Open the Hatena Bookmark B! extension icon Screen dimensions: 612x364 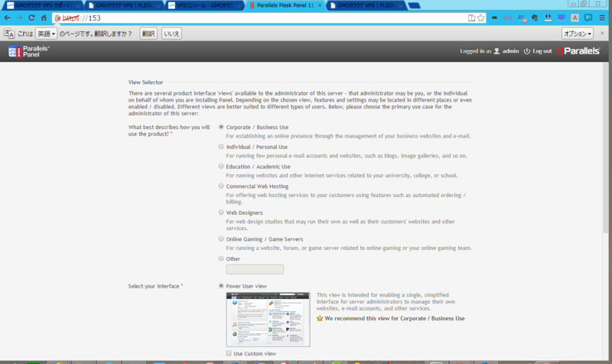pos(522,18)
